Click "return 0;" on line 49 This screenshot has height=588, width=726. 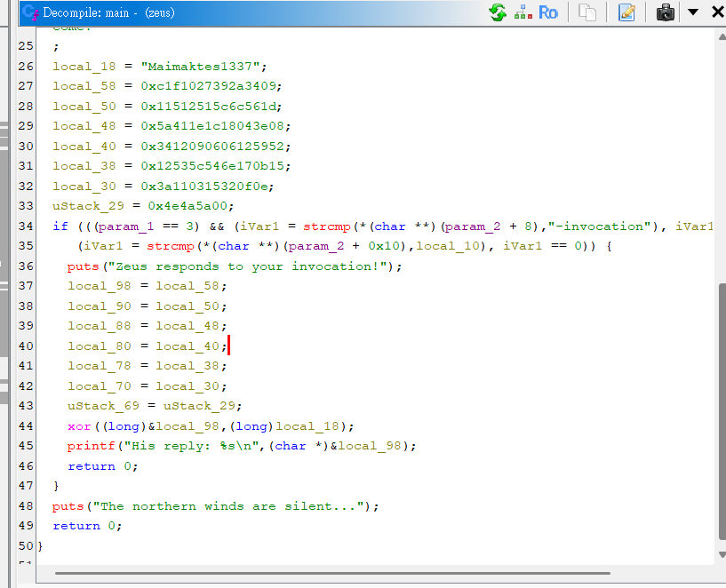click(87, 526)
